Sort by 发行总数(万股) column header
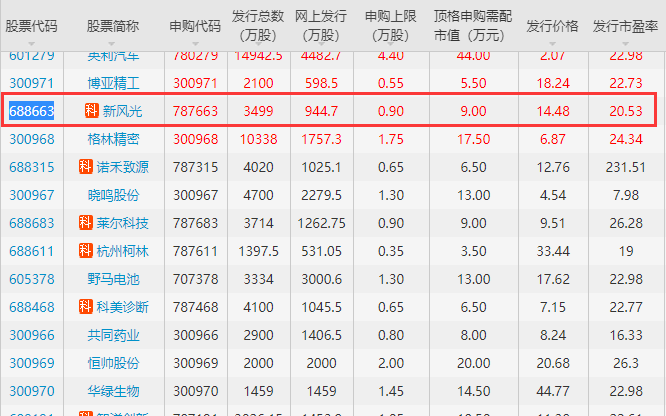The image size is (666, 416). click(x=258, y=25)
